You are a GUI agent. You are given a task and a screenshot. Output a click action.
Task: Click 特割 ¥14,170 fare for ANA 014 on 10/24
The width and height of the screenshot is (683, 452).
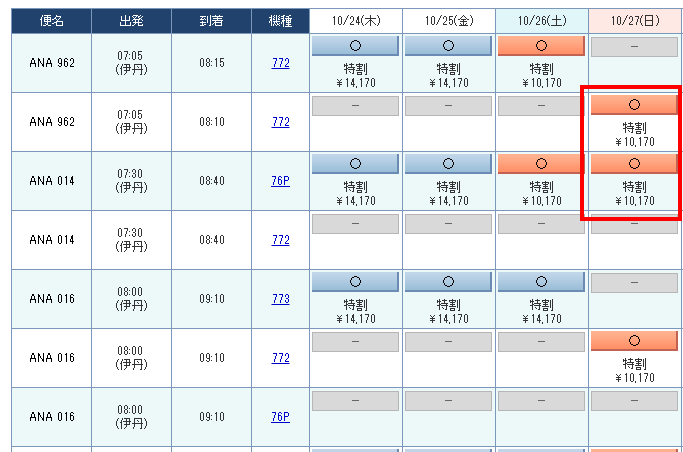click(355, 194)
